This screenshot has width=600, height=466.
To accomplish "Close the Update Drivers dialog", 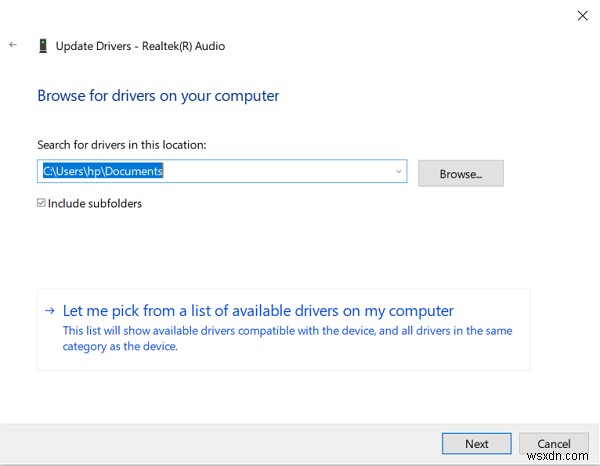I will click(x=582, y=16).
